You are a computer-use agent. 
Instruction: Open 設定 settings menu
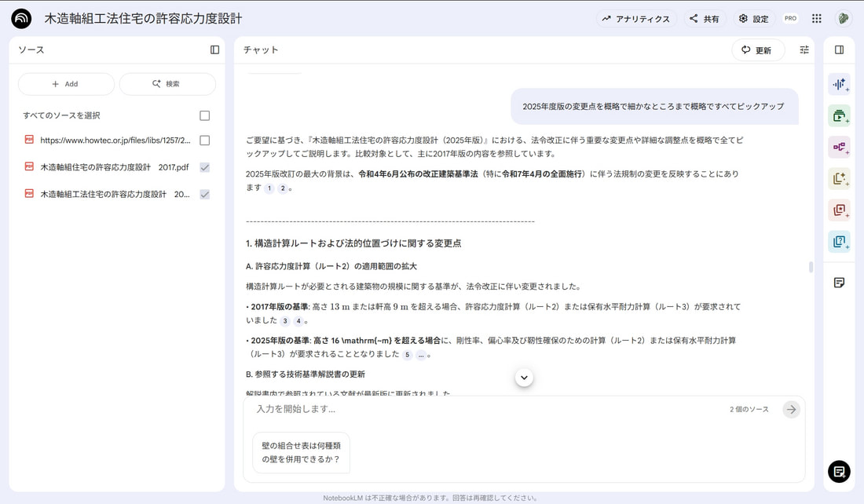point(753,19)
